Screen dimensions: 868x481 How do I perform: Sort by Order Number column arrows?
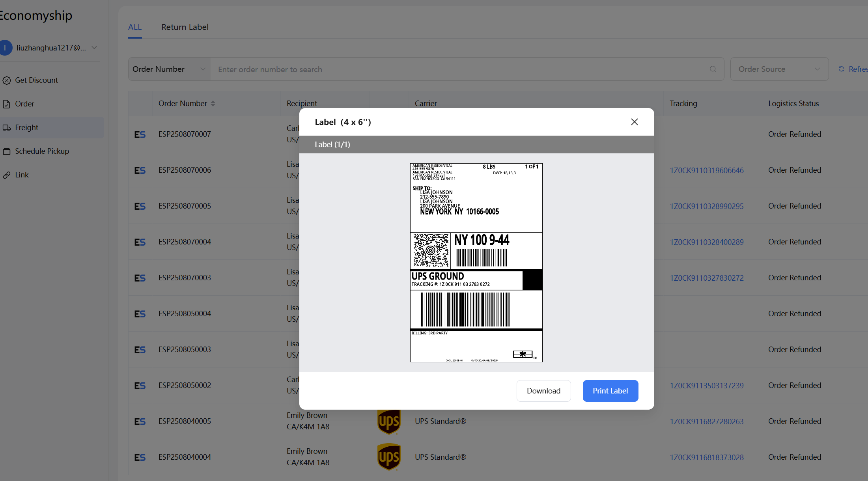click(213, 103)
